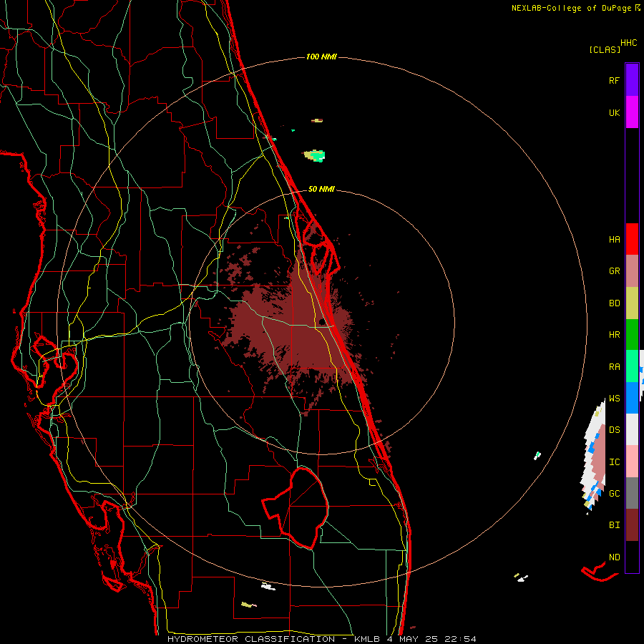Click the HA red legend swatch
Image resolution: width=644 pixels, height=644 pixels.
(x=632, y=239)
